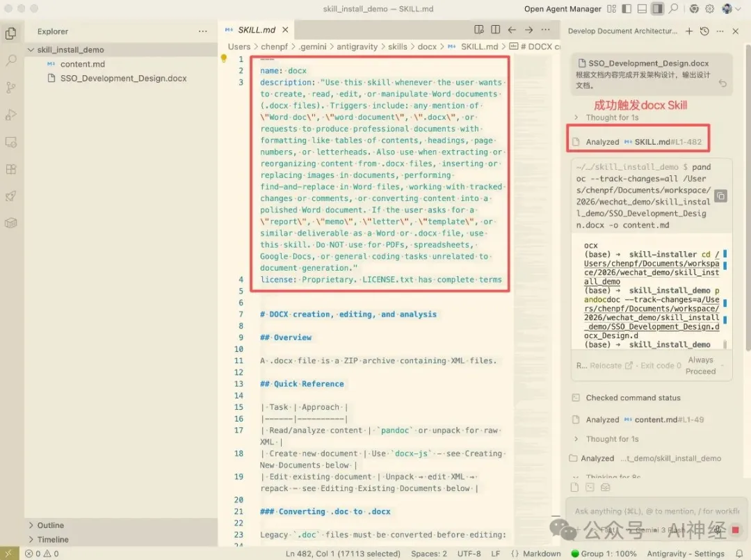751x560 pixels.
Task: Copy terminal command with copy icon
Action: 720,195
